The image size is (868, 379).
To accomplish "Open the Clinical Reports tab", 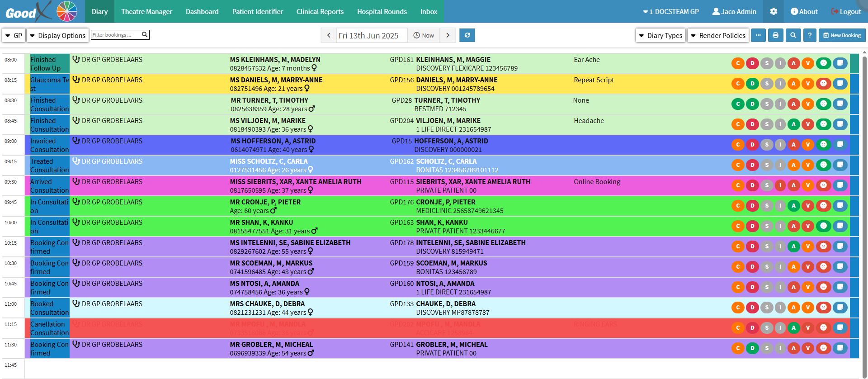I will click(320, 11).
